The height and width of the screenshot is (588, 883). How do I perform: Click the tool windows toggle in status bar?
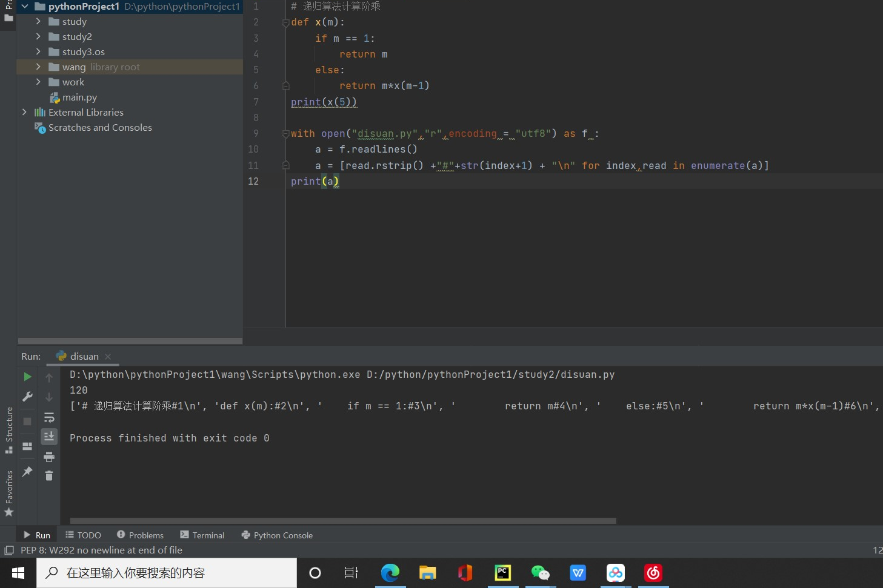9,550
